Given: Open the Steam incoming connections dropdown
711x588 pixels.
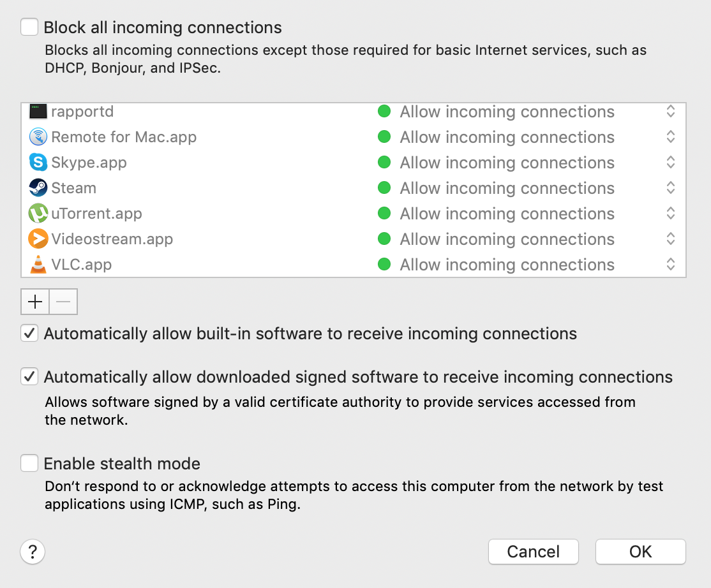Looking at the screenshot, I should coord(671,187).
